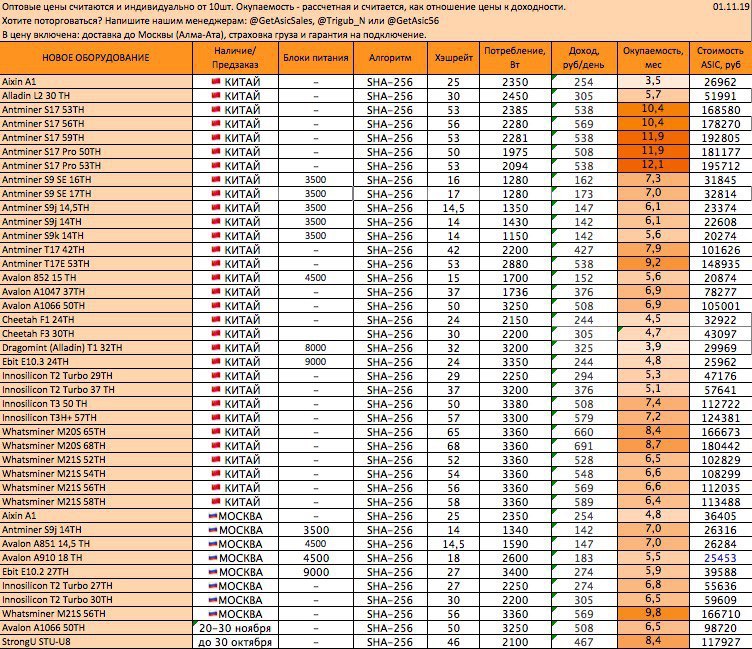
Task: Select cell 'Antminer S17 Pro 50TH'
Action: [x=96, y=152]
